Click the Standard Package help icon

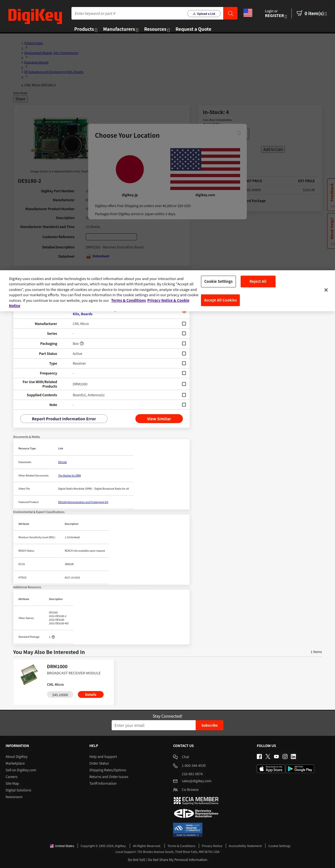click(x=53, y=637)
